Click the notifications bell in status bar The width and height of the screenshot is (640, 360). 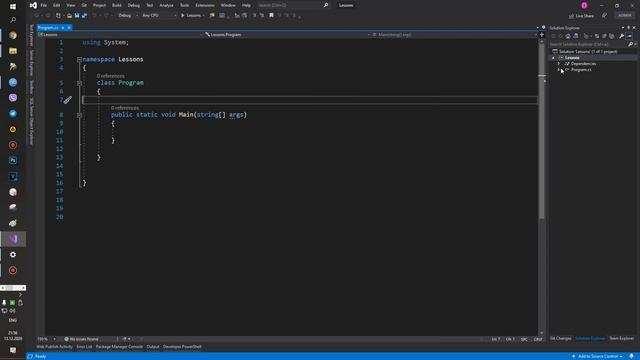click(631, 356)
